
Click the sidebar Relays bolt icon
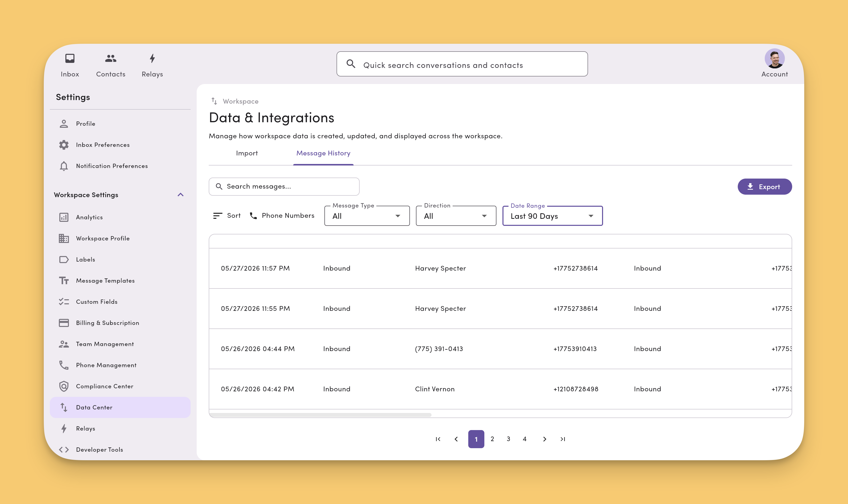point(64,428)
